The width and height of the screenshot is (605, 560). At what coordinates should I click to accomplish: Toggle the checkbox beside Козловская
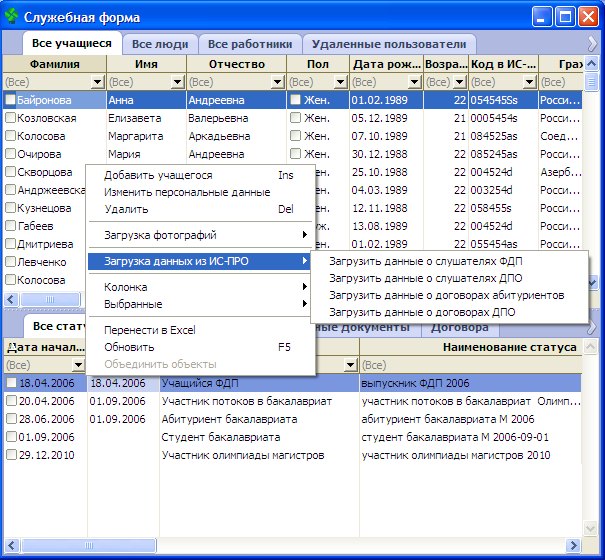10,118
